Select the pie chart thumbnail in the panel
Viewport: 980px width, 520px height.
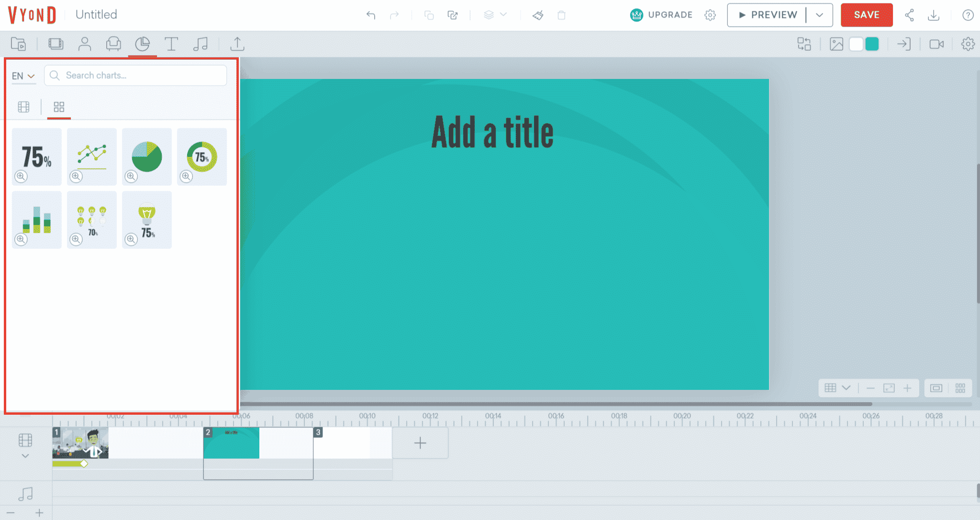point(146,157)
